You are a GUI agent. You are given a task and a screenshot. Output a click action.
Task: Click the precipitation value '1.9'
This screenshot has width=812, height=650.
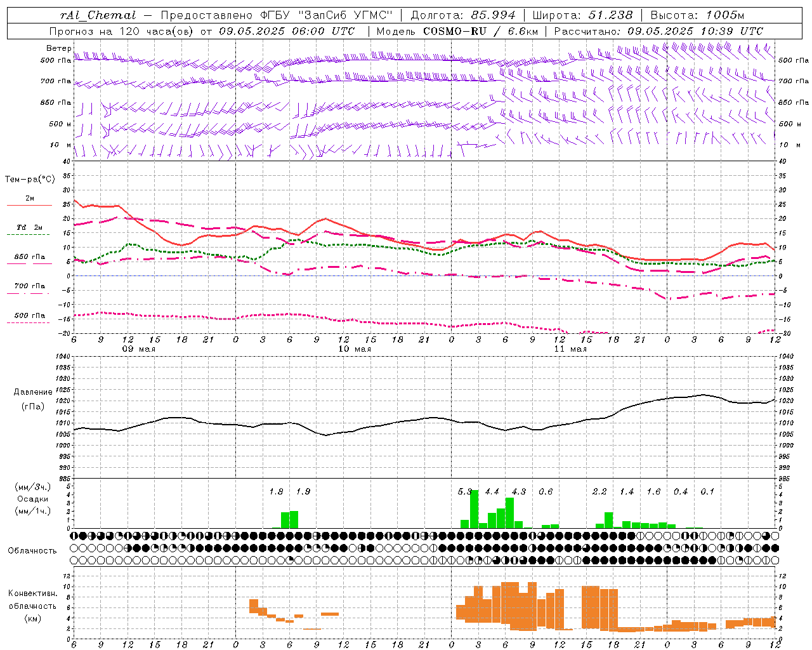coord(303,491)
